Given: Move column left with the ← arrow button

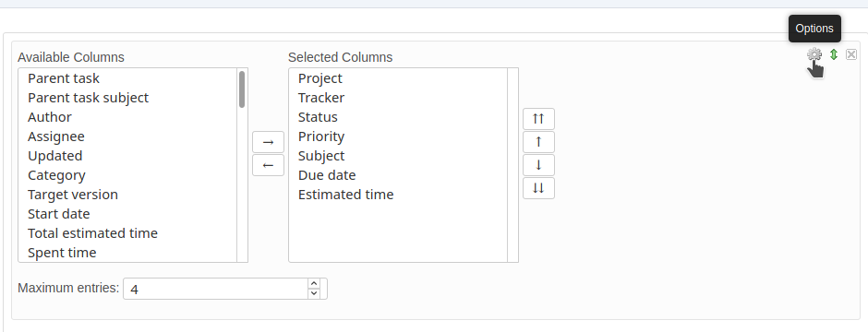Looking at the screenshot, I should coord(268,165).
